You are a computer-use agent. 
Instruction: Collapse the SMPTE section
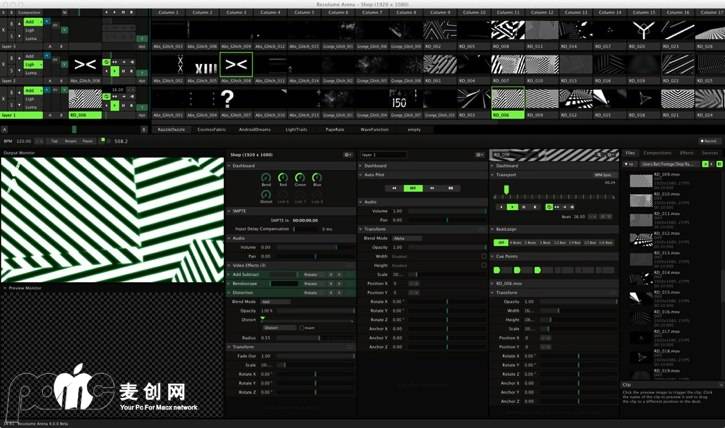(231, 211)
